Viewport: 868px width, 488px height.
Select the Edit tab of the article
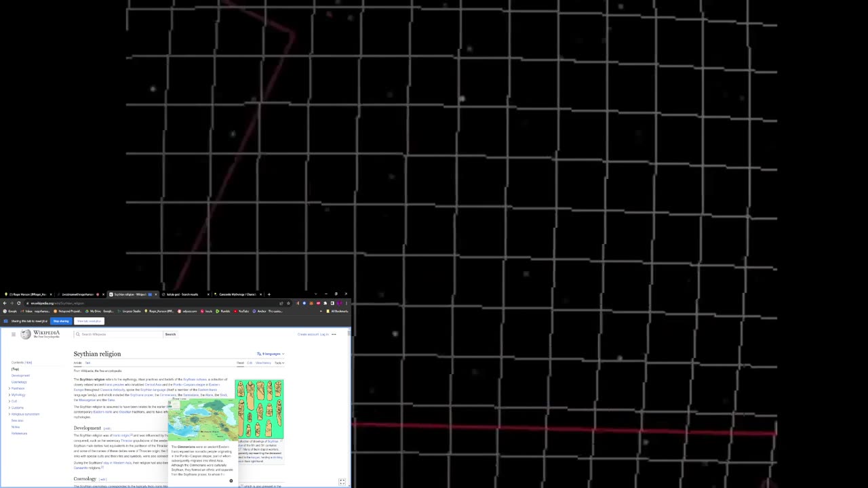[250, 363]
